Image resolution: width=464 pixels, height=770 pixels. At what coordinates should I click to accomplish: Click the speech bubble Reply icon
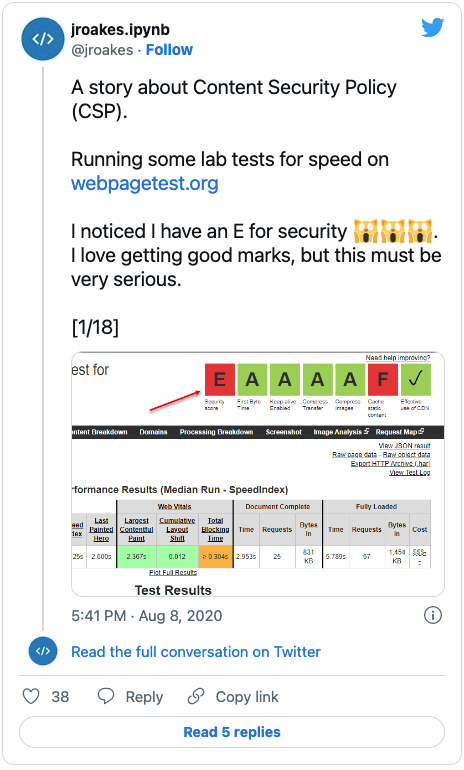(106, 696)
